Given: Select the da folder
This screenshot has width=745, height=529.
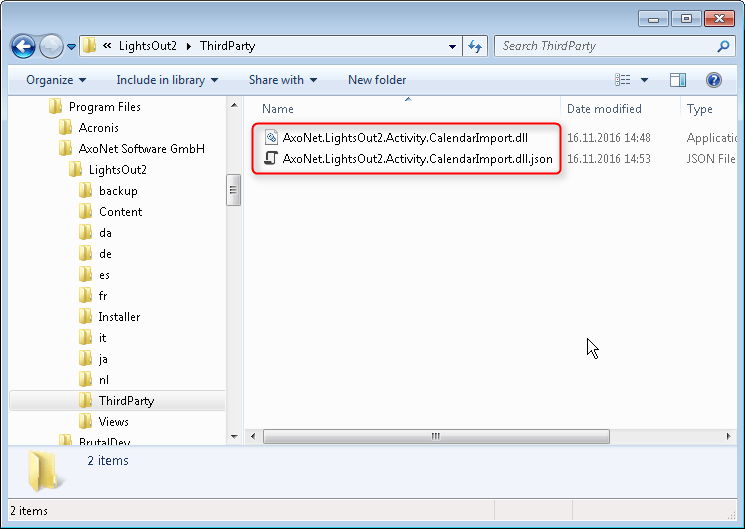Looking at the screenshot, I should pos(105,232).
